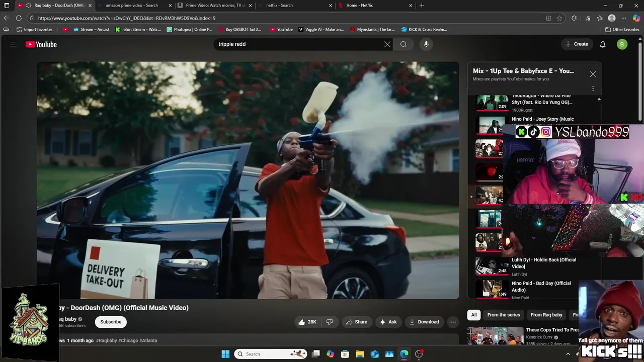Screen dimensions: 644x362
Task: Reload the page with refresh icon
Action: pyautogui.click(x=18, y=18)
